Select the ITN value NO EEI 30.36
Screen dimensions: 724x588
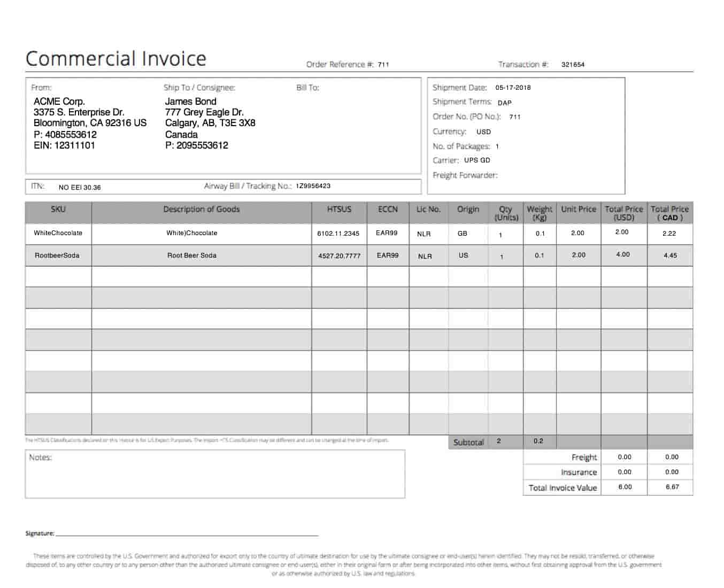coord(80,188)
